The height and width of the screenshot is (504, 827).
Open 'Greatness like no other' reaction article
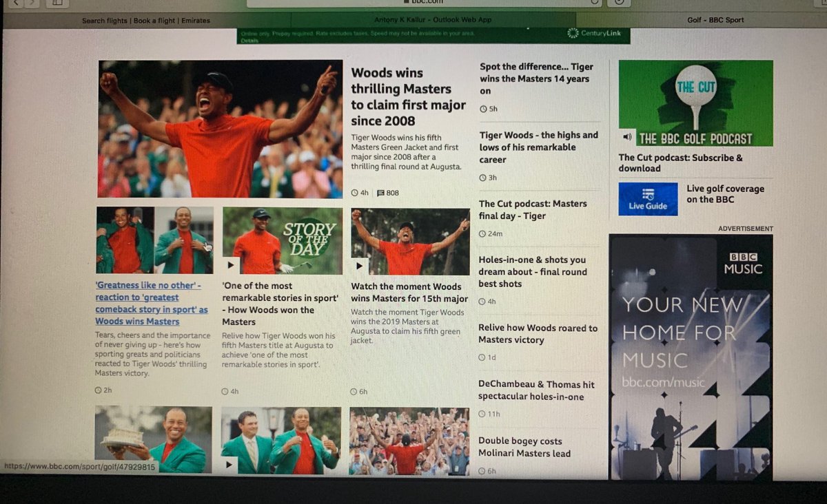click(152, 304)
